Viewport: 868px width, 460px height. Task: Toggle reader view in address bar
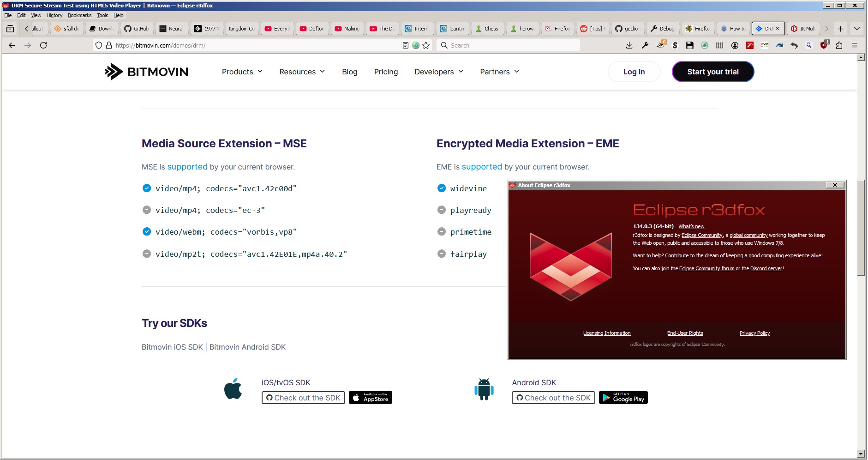coord(406,45)
